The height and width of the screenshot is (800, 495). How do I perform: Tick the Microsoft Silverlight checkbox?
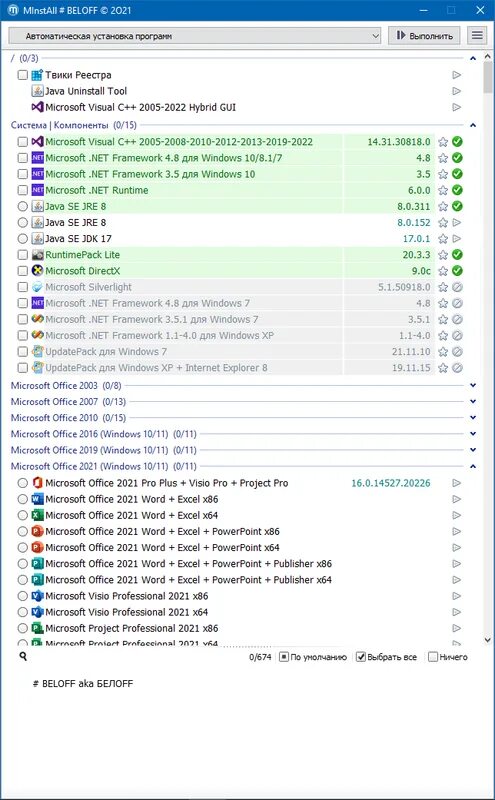pos(22,287)
